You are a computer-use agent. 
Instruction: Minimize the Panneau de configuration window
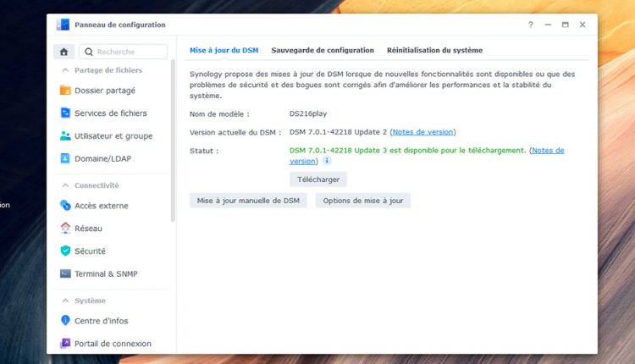(x=548, y=25)
